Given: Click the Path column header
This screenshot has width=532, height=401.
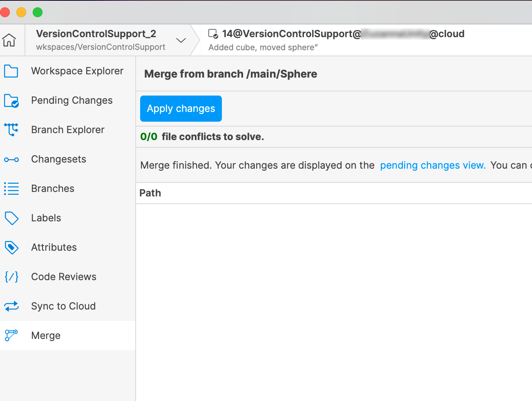Looking at the screenshot, I should pyautogui.click(x=150, y=193).
